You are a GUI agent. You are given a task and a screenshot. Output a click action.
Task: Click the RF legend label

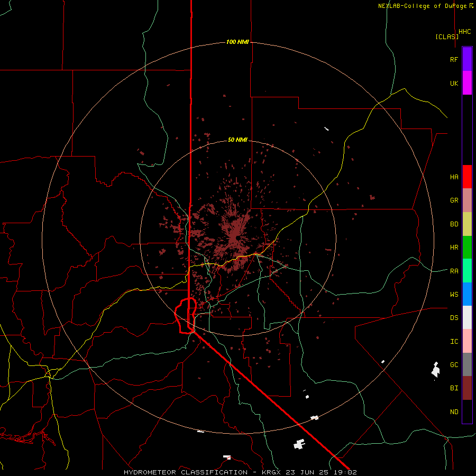pyautogui.click(x=454, y=59)
